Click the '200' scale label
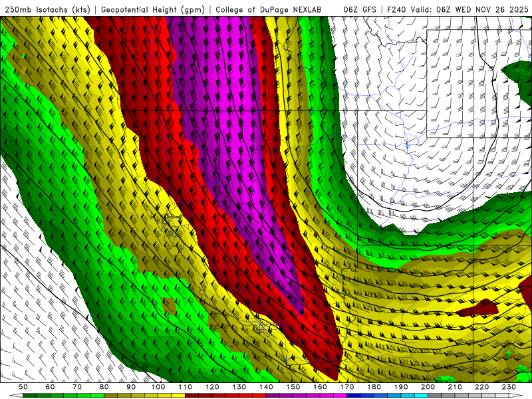The image size is (532, 399). pos(428,387)
